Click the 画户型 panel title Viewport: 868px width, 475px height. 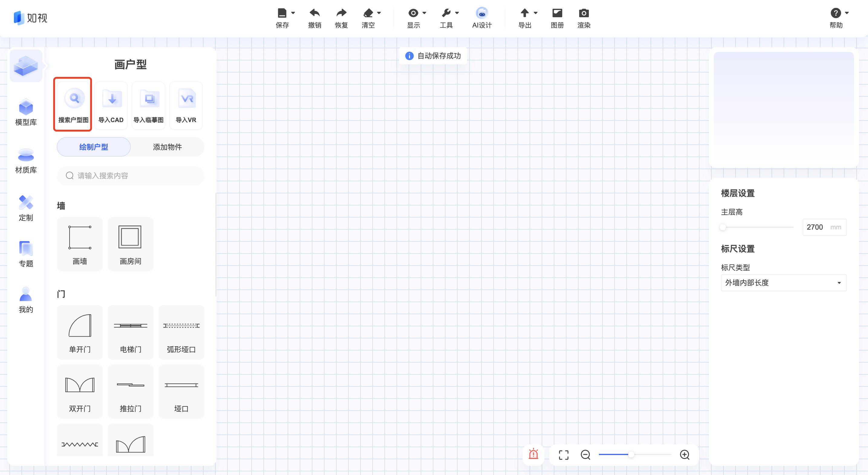pos(130,64)
